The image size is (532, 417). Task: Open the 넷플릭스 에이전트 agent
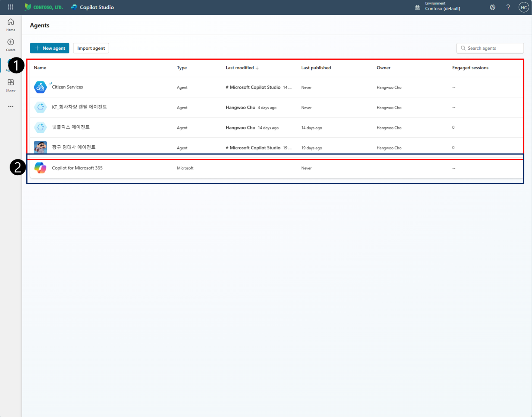(x=71, y=127)
